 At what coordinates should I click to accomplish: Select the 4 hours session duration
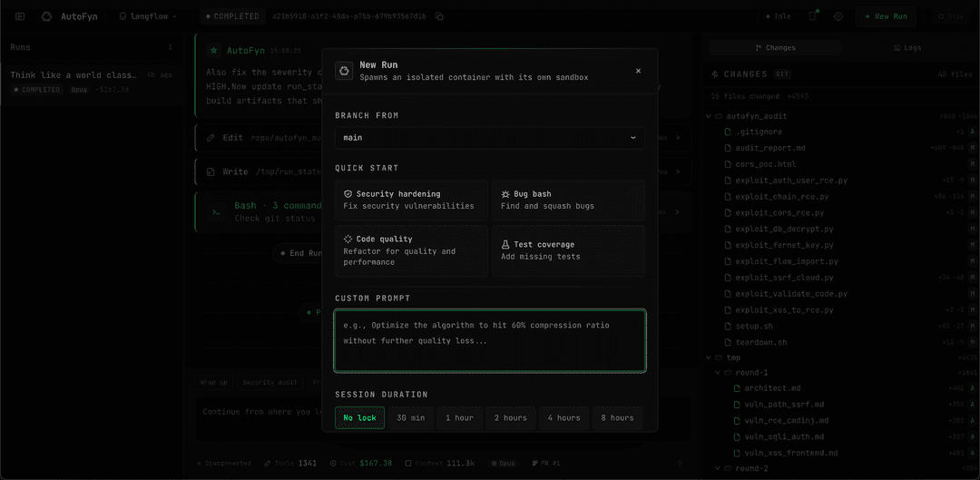[563, 417]
